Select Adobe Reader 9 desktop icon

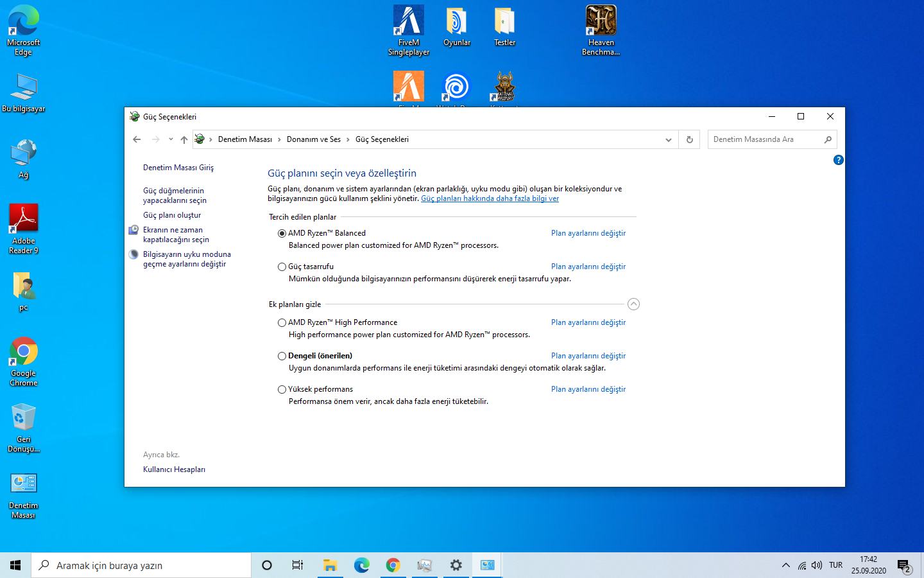(24, 229)
